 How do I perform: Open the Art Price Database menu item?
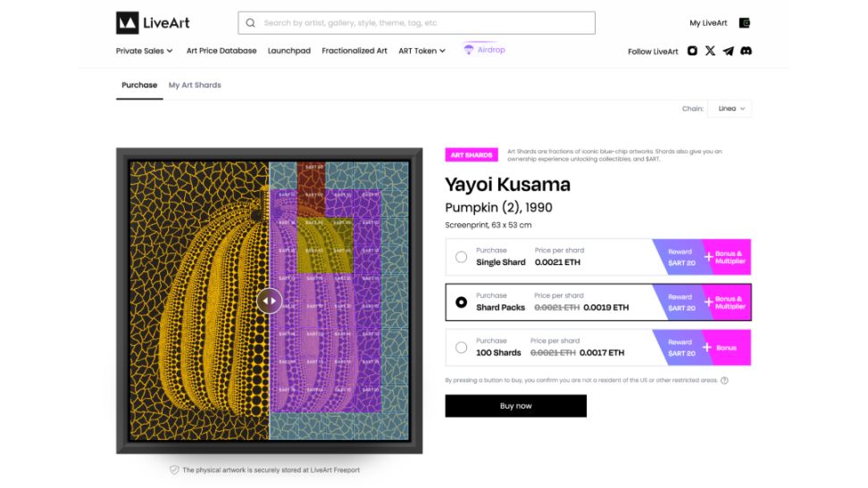221,51
